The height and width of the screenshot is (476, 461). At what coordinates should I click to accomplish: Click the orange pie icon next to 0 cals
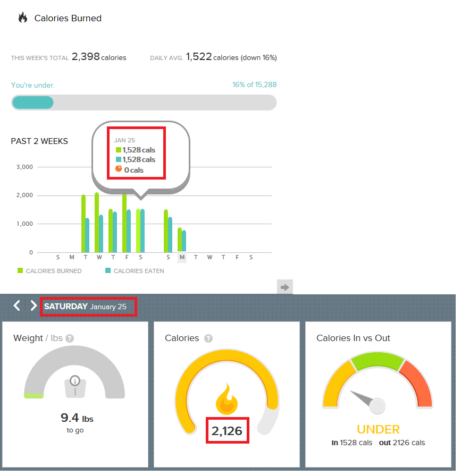coord(119,169)
